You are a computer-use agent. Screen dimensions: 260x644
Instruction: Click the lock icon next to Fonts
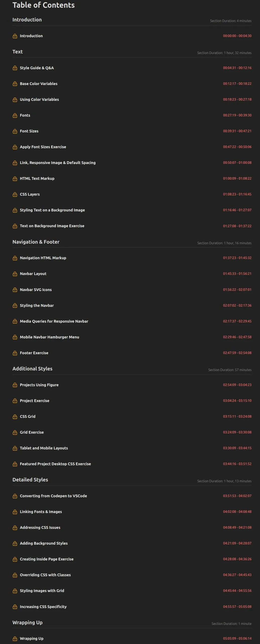[x=15, y=115]
